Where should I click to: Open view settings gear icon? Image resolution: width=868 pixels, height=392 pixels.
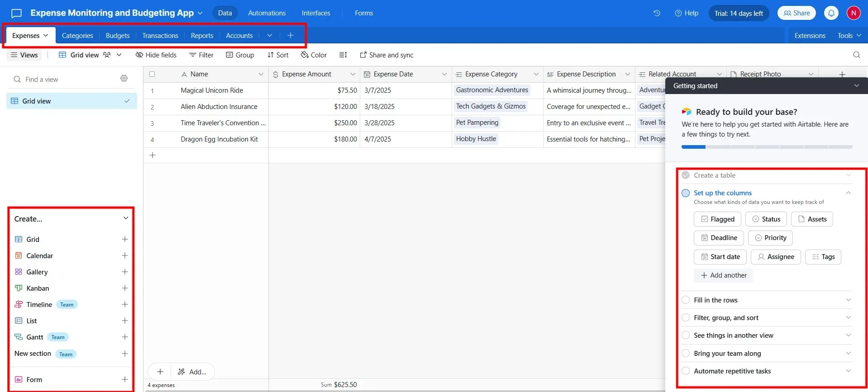(124, 79)
